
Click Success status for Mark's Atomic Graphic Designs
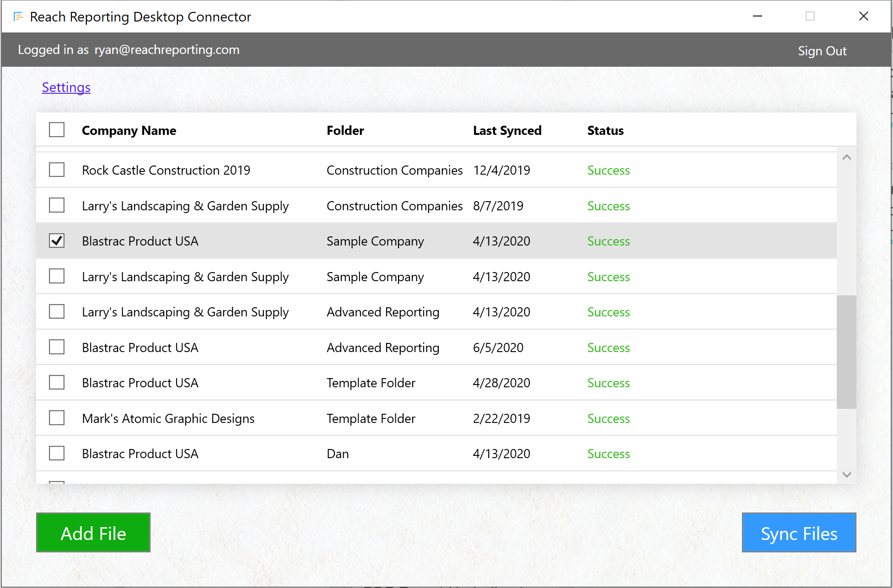(x=608, y=418)
